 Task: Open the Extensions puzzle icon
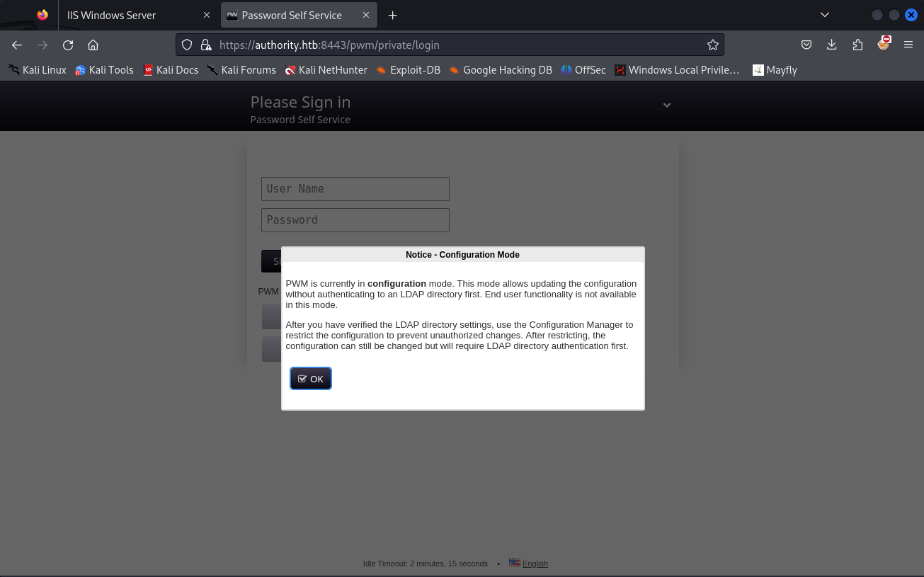point(857,45)
